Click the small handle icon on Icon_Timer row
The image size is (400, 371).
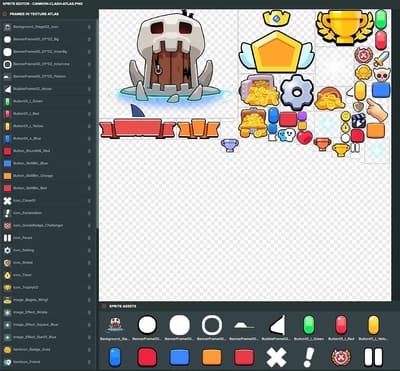point(89,275)
